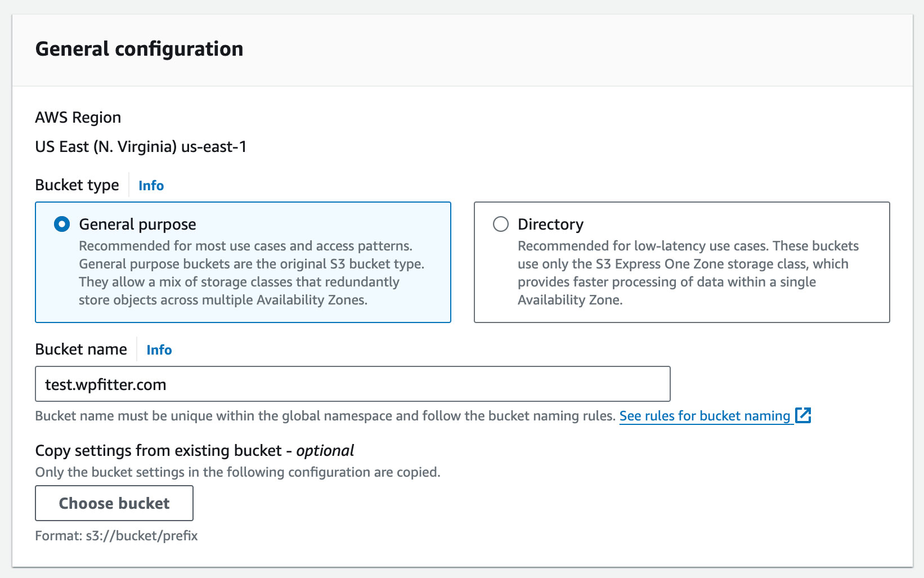The width and height of the screenshot is (924, 578).
Task: Click the General configuration heading
Action: coord(139,49)
